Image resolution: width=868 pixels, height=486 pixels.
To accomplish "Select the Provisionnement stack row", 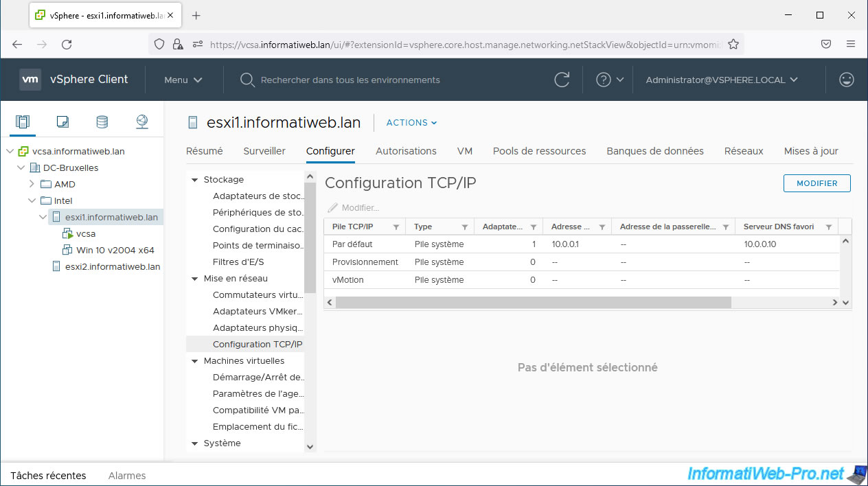I will tap(581, 262).
